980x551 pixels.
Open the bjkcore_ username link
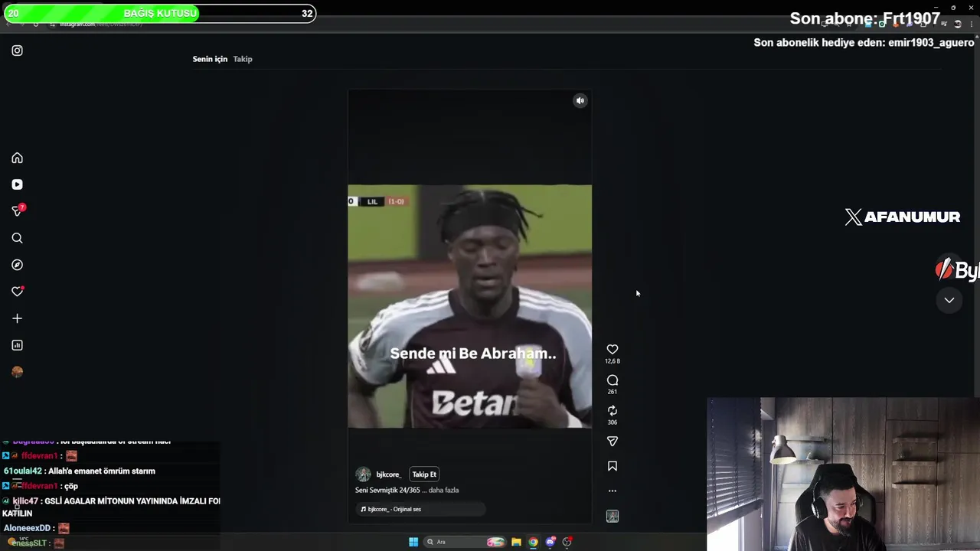tap(388, 474)
